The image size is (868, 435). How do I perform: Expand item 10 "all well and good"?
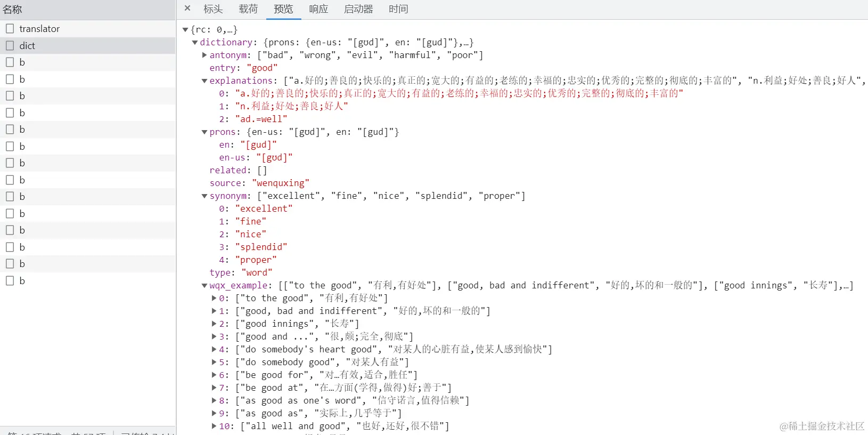tap(214, 426)
